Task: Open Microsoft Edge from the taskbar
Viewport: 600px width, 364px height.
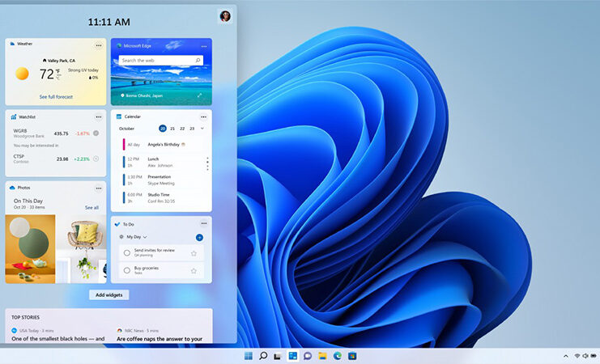Action: click(x=337, y=356)
